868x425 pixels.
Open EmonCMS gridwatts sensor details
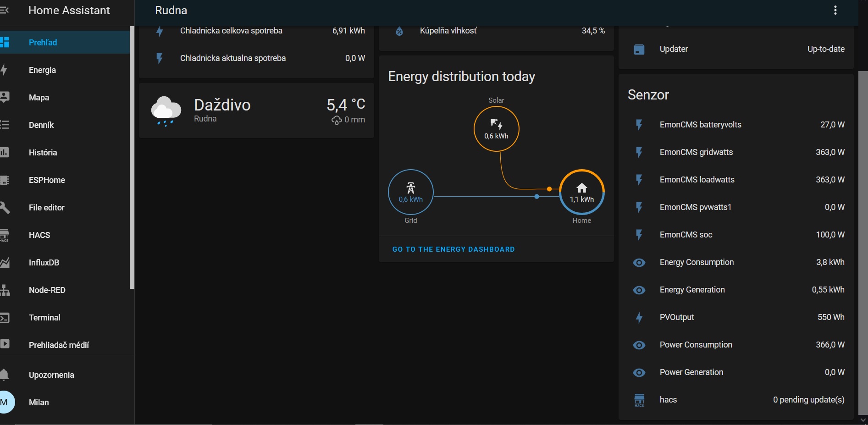(x=736, y=152)
